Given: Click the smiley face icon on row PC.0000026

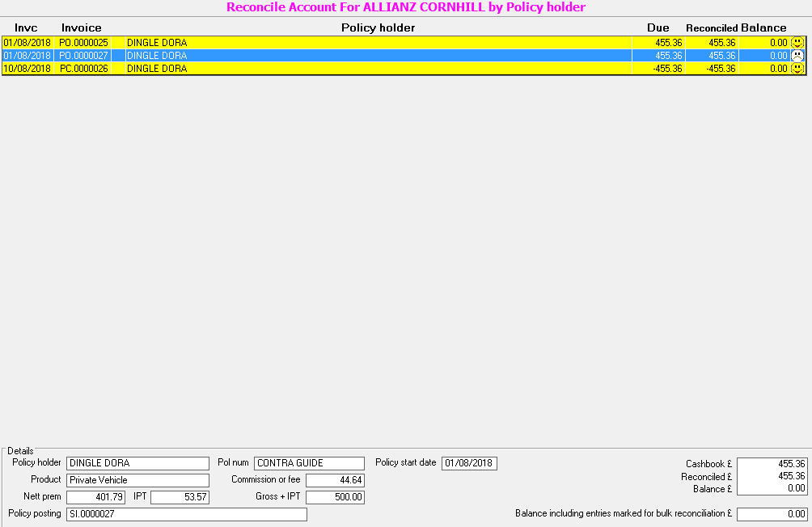Looking at the screenshot, I should tap(797, 69).
